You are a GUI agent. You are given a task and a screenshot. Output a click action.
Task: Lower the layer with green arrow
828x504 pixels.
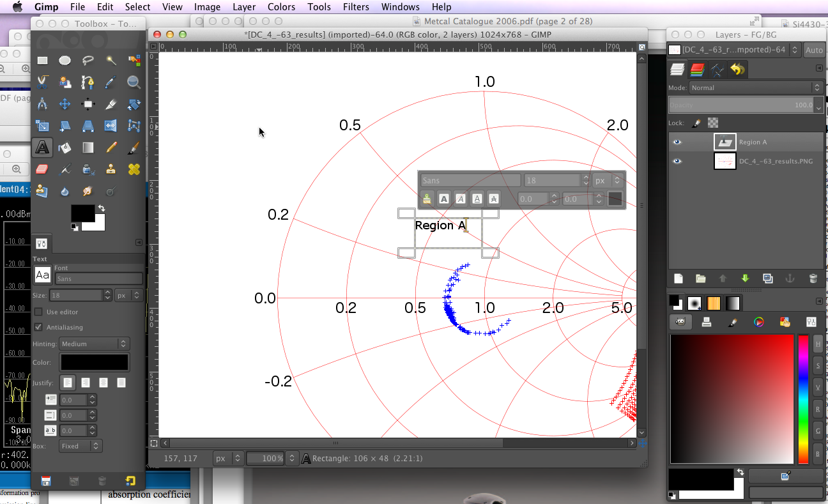[745, 279]
